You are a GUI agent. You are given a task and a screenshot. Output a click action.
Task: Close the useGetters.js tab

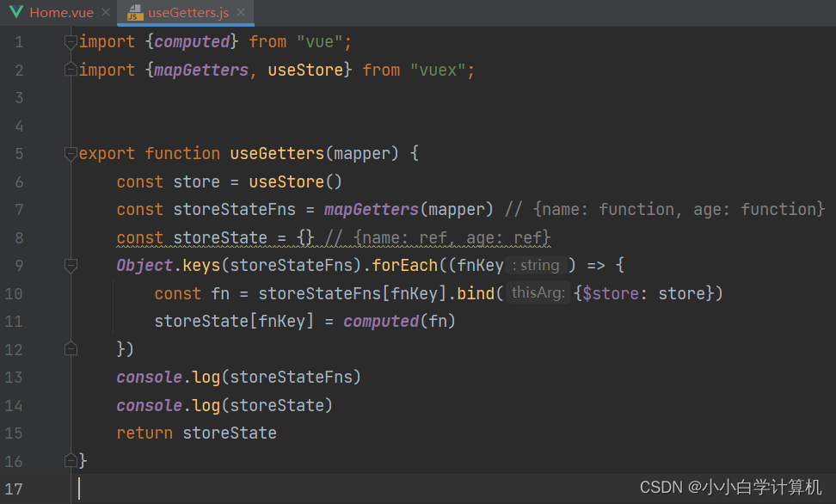tap(241, 12)
